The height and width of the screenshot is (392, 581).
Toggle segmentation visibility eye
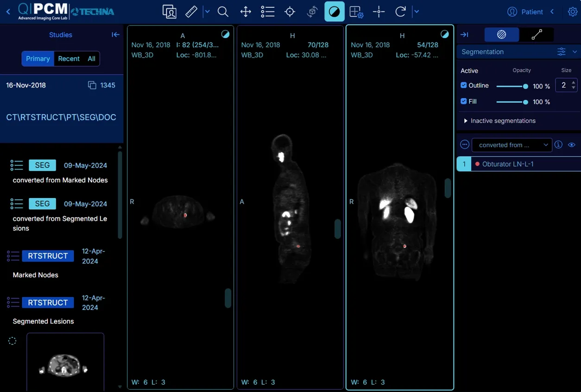point(572,145)
